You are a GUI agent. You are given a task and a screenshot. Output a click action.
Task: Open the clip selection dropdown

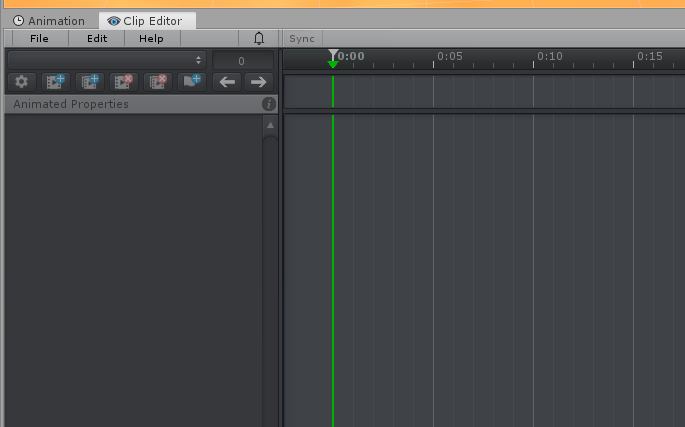coord(107,60)
